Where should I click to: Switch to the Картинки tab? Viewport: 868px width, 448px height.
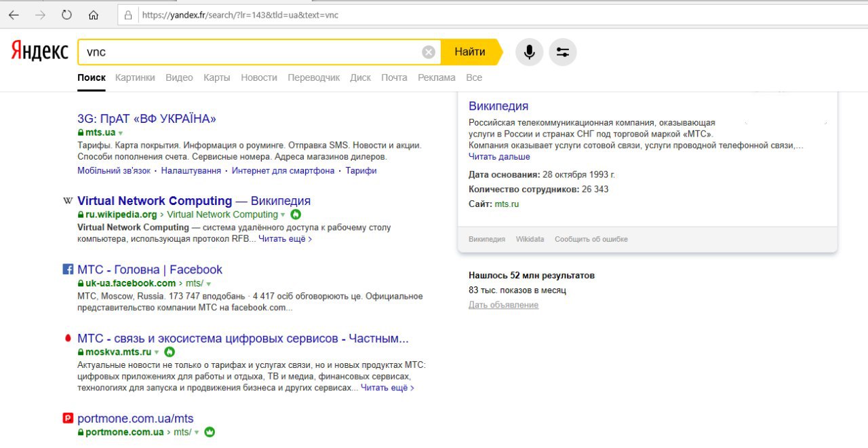[x=135, y=77]
